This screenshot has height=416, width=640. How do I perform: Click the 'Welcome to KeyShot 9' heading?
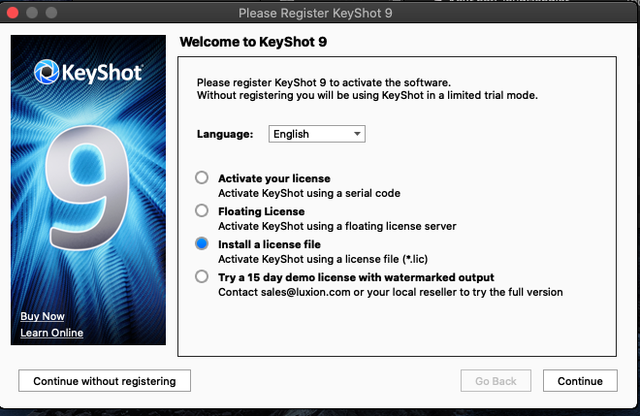click(x=253, y=42)
